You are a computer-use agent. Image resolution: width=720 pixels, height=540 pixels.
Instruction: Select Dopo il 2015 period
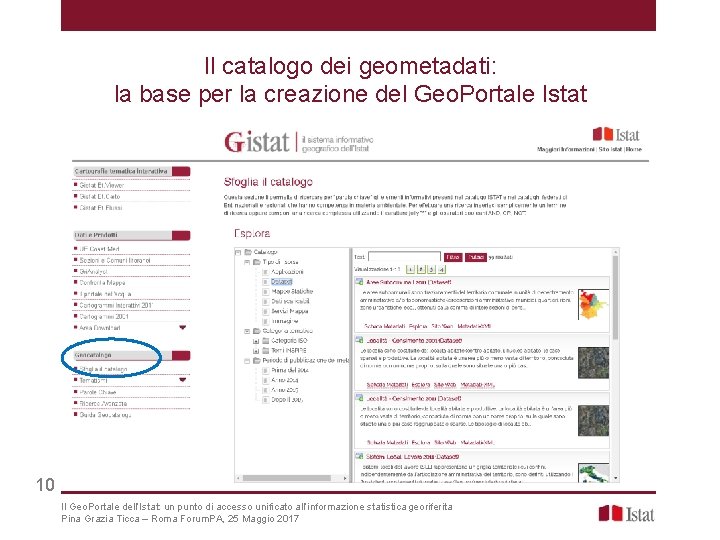click(287, 399)
